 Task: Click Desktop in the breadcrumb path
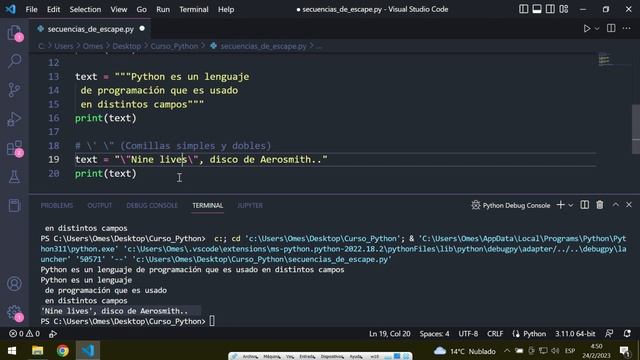click(127, 46)
